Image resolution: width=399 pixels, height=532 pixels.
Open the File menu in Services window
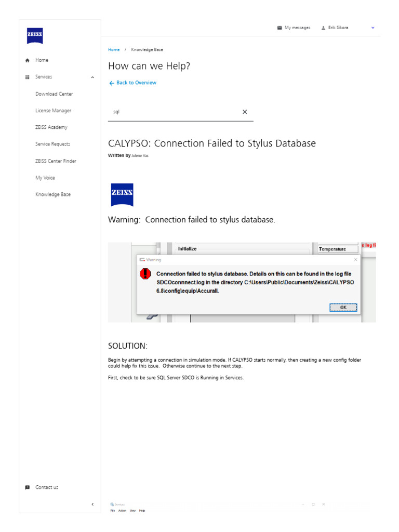113,511
